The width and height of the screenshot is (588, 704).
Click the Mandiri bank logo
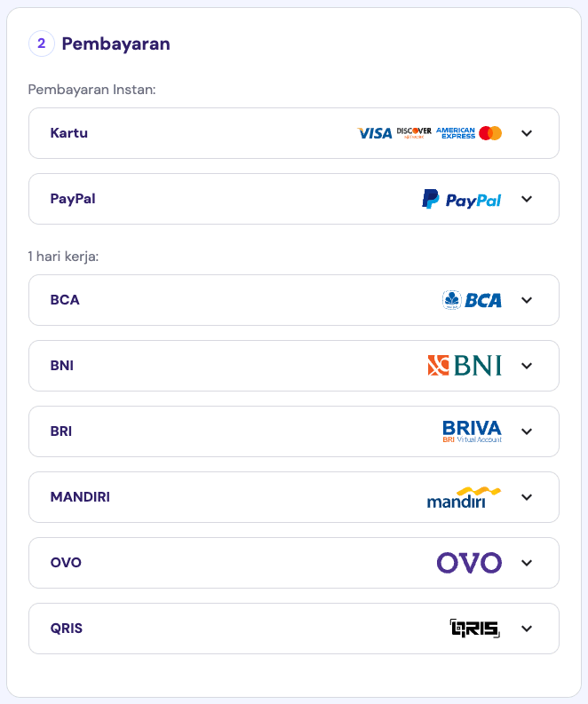(x=464, y=497)
